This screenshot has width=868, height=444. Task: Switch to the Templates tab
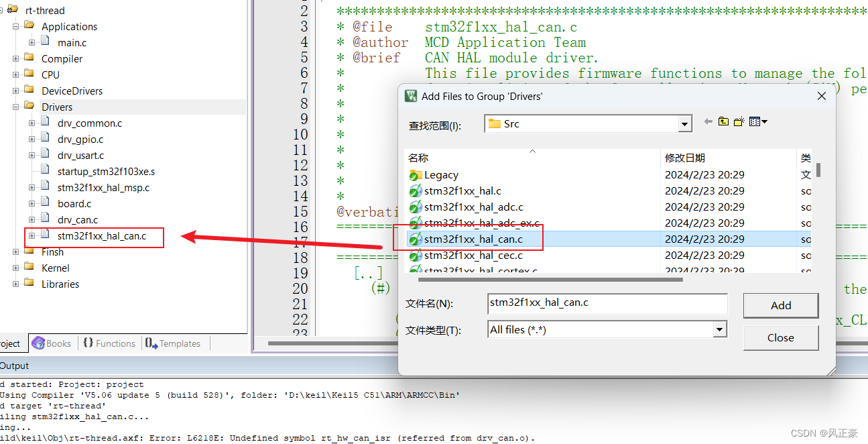174,343
